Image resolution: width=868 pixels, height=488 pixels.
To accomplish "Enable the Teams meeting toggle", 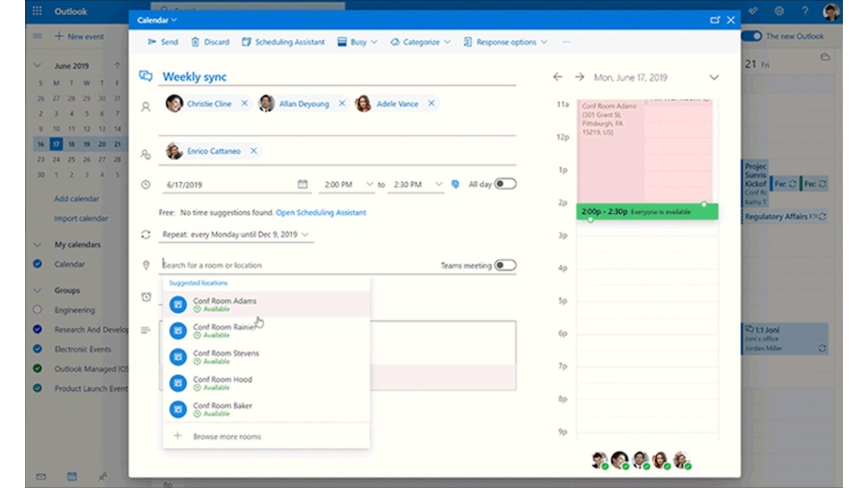I will point(505,265).
